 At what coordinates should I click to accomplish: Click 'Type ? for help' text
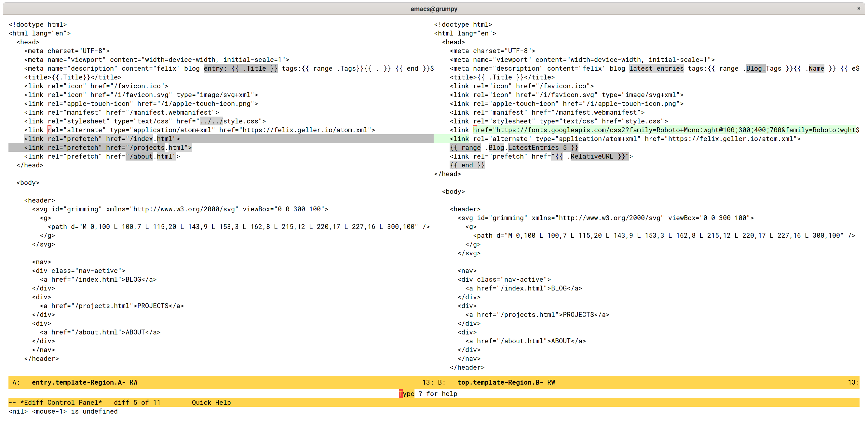coord(428,394)
